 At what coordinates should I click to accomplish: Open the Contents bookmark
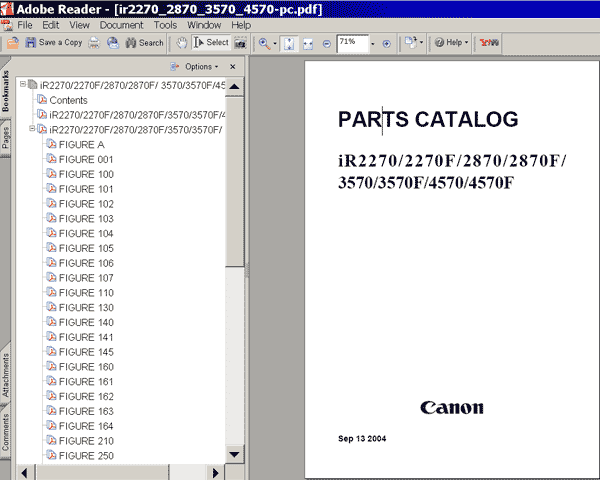(68, 100)
